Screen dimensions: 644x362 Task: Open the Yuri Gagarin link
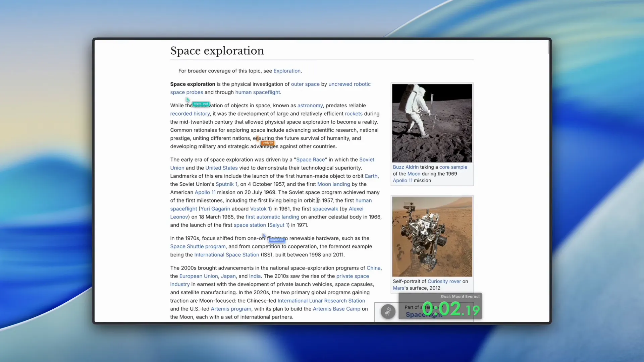click(x=215, y=209)
